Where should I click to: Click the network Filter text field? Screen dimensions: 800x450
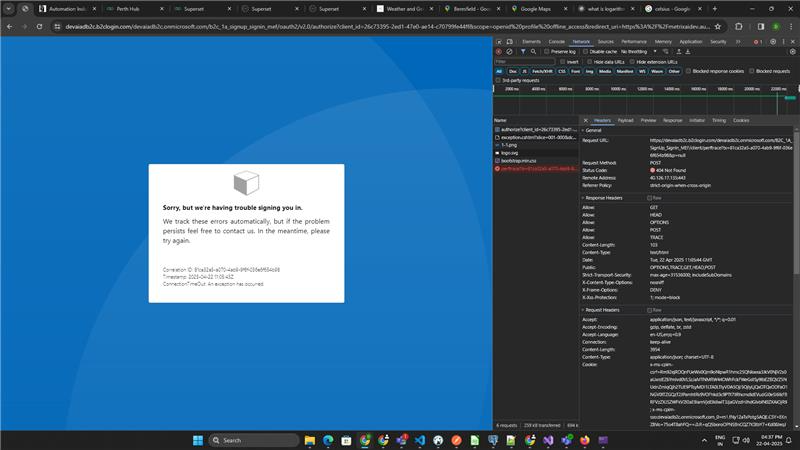(x=524, y=62)
